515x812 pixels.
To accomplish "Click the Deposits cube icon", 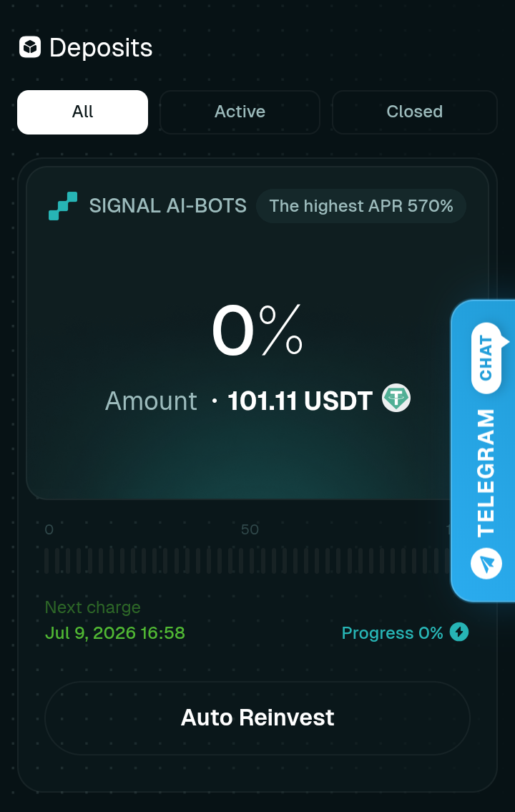I will pos(30,47).
